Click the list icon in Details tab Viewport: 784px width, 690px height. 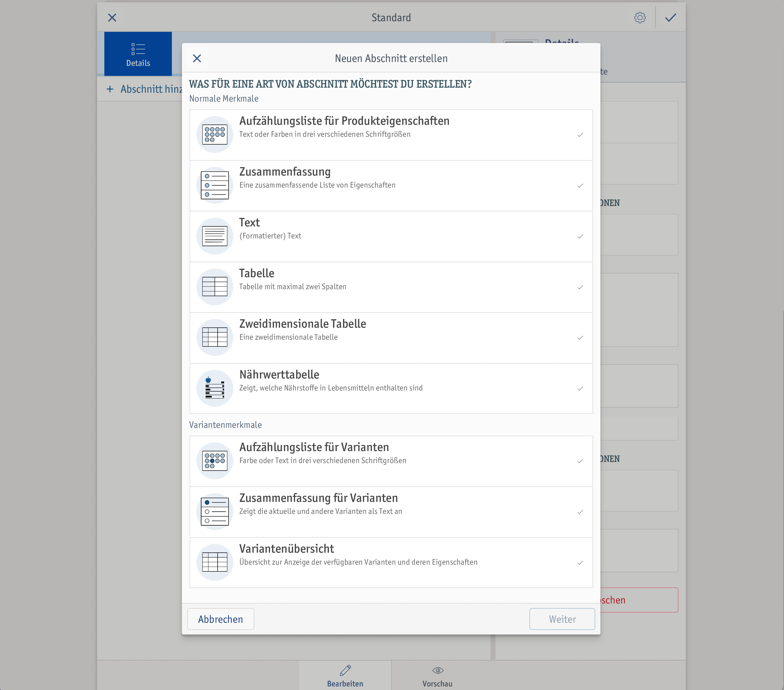(x=138, y=49)
